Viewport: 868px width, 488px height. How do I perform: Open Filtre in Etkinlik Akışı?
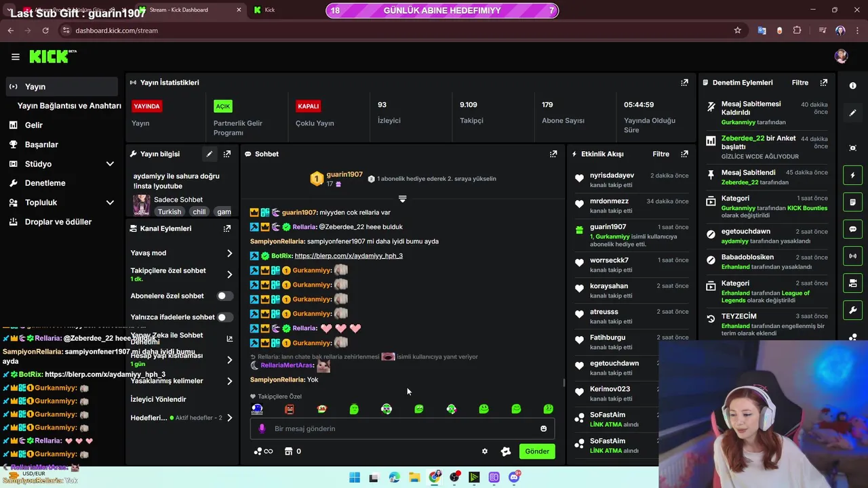point(660,154)
